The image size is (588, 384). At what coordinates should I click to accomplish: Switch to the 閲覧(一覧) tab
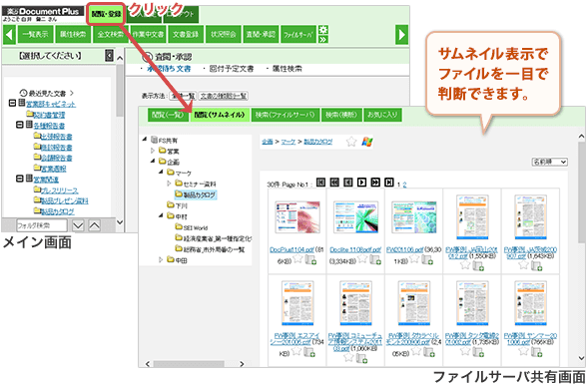(168, 115)
